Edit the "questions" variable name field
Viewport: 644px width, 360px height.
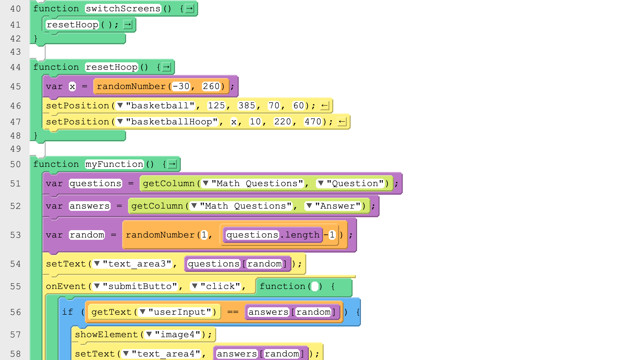coord(95,183)
